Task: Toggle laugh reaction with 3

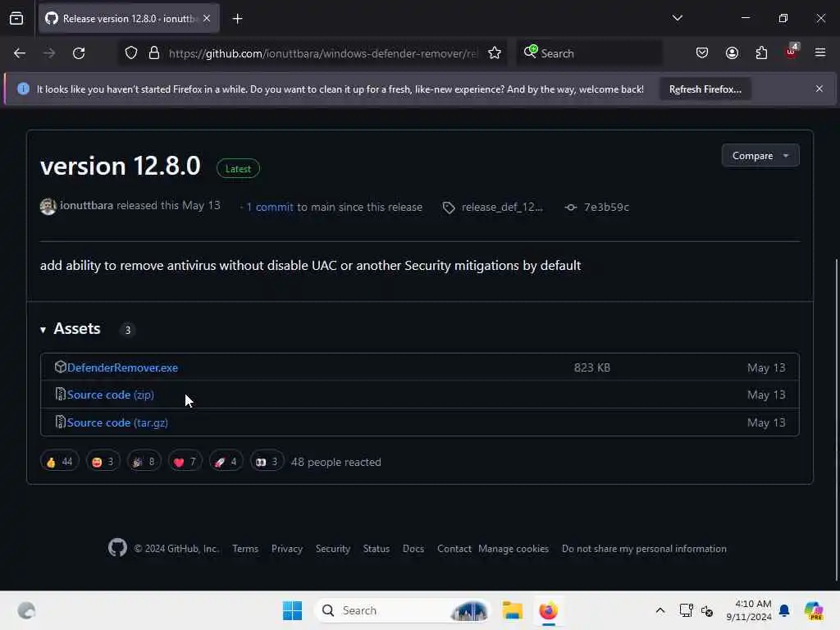Action: 103,461
